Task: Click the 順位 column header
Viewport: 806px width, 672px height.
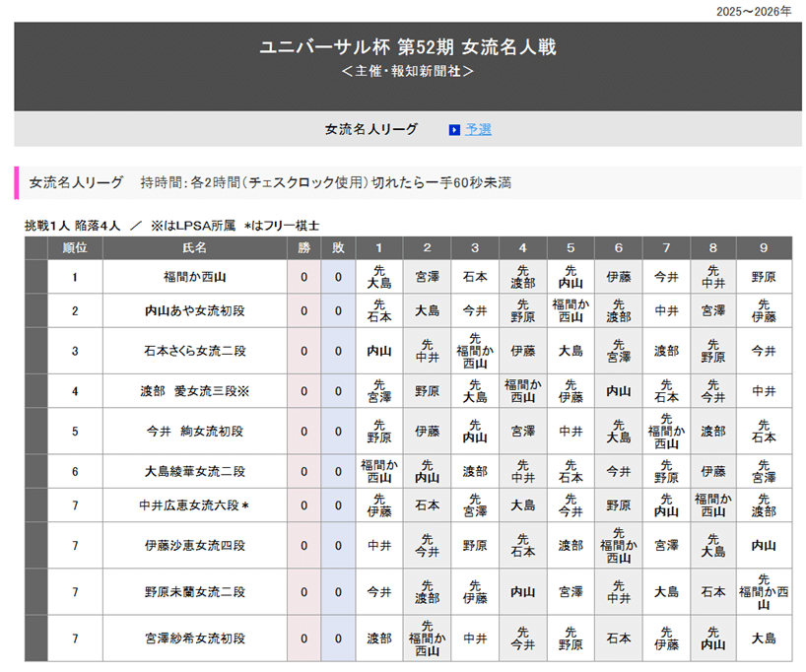Action: (75, 248)
